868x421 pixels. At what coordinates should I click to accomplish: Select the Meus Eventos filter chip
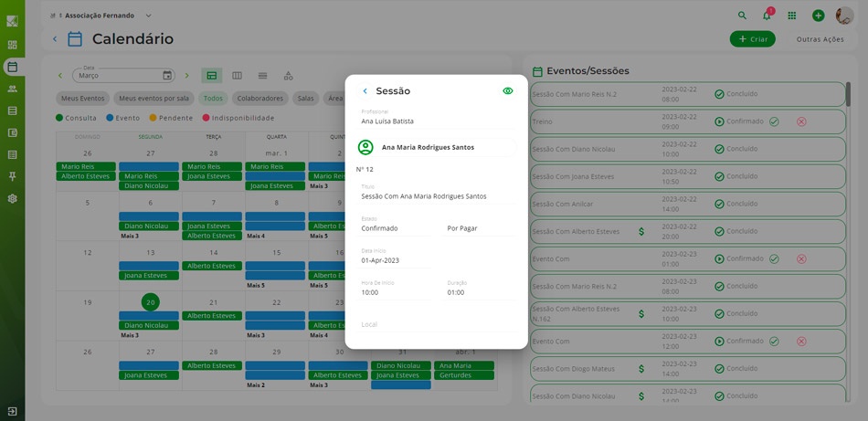click(x=82, y=99)
